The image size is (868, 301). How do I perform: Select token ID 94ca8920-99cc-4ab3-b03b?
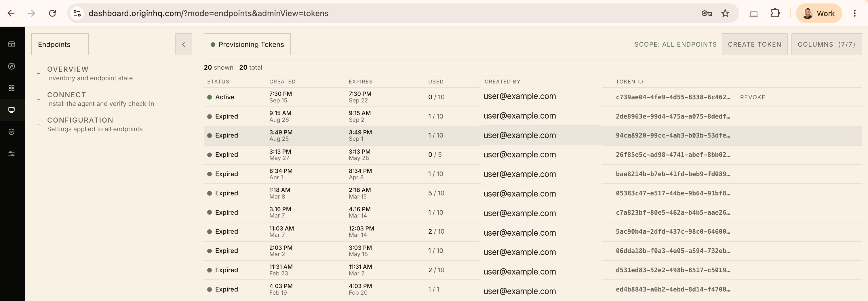673,135
